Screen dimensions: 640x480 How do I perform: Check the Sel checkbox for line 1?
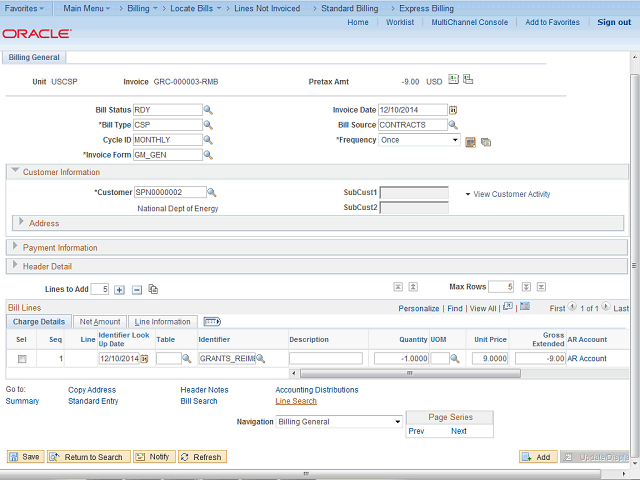[23, 358]
